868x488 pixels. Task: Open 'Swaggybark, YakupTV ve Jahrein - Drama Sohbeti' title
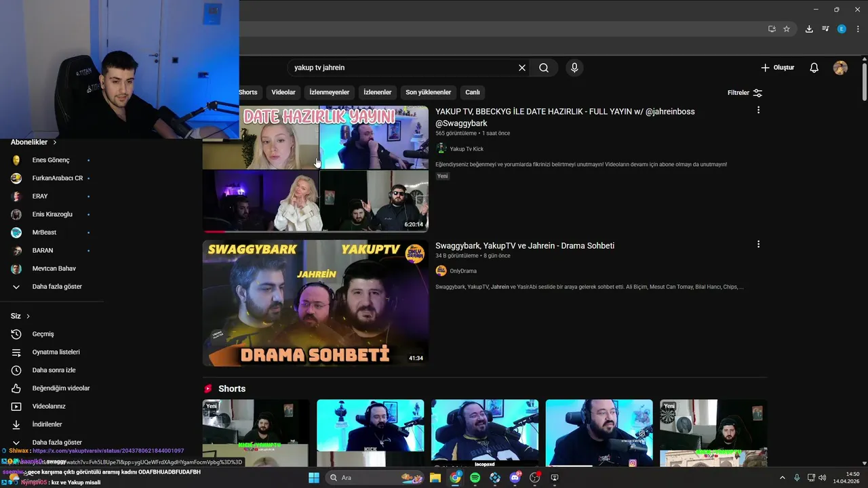tap(525, 245)
